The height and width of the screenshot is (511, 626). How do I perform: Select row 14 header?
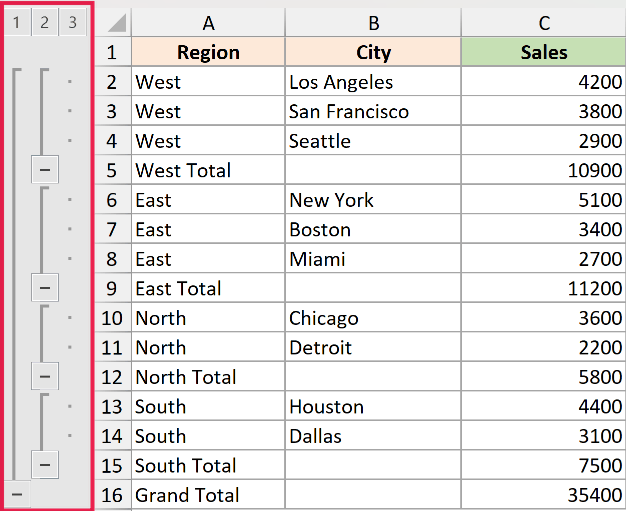coord(113,436)
